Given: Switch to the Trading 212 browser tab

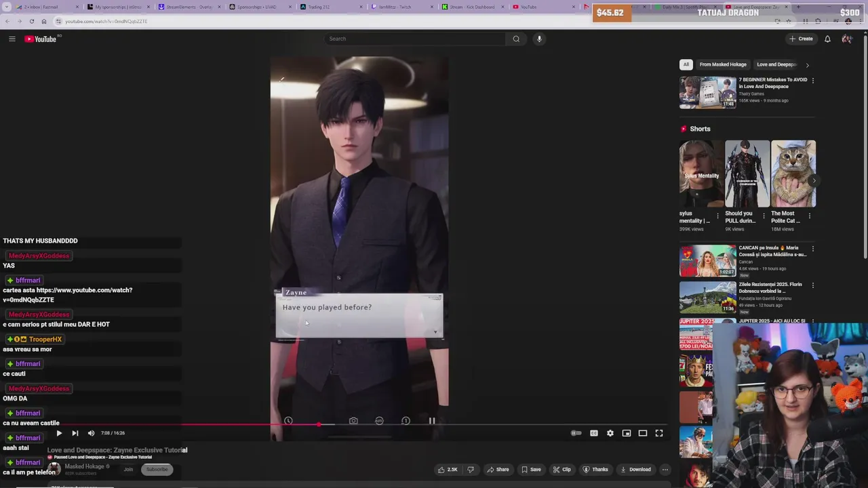Looking at the screenshot, I should click(330, 7).
